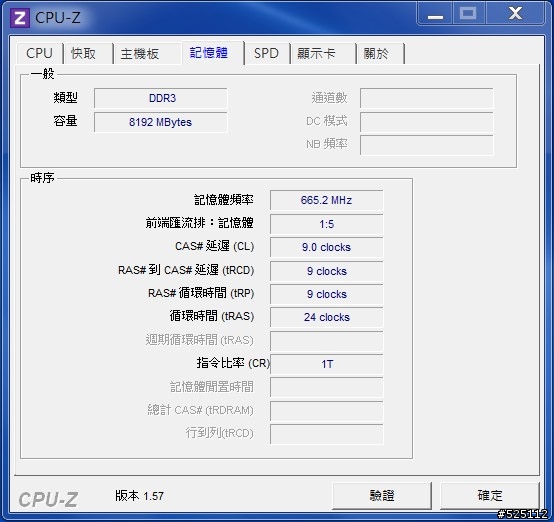This screenshot has width=554, height=522.
Task: Click the RAS# 到 CAS# 延遲 (tRCD) label
Action: point(186,270)
